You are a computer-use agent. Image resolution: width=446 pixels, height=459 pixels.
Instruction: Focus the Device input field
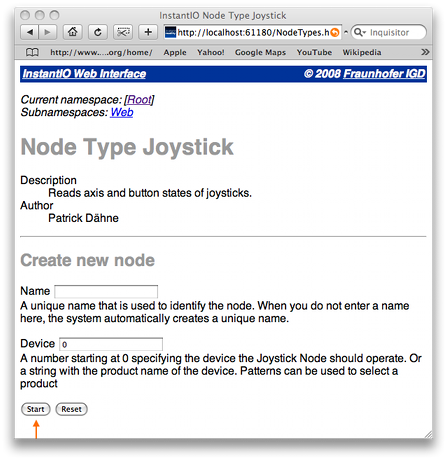(111, 344)
